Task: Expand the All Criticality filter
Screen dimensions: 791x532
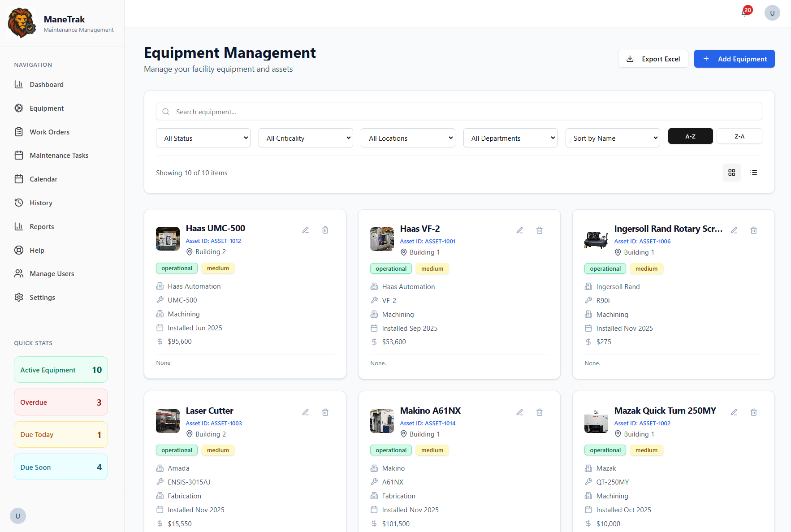Action: click(305, 138)
